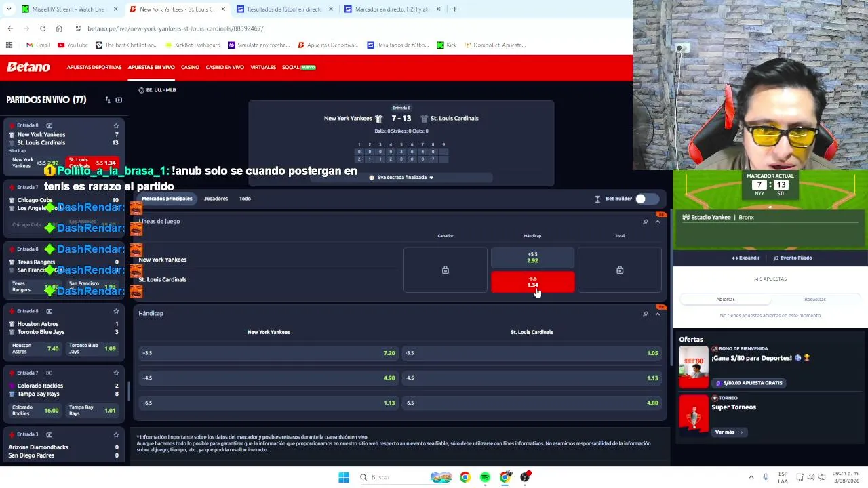Screen dimensions: 868x488
Task: Switch to Todo markets tab
Action: pos(245,199)
